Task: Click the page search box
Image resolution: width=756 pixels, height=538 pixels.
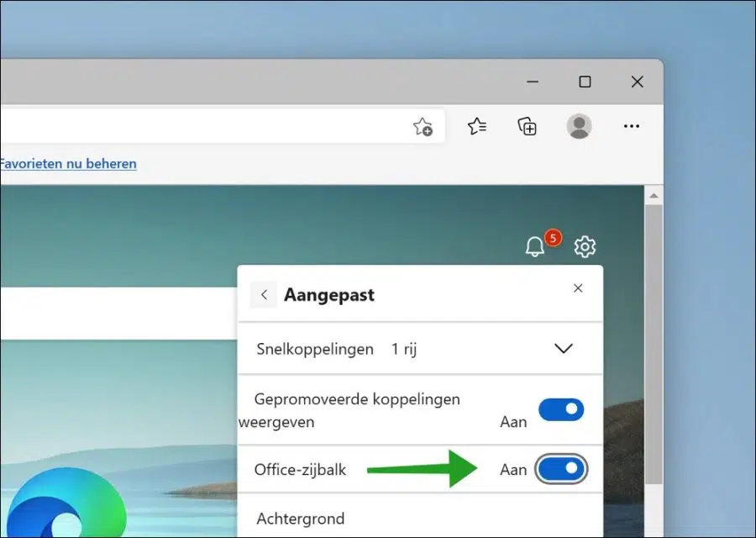Action: point(118,314)
